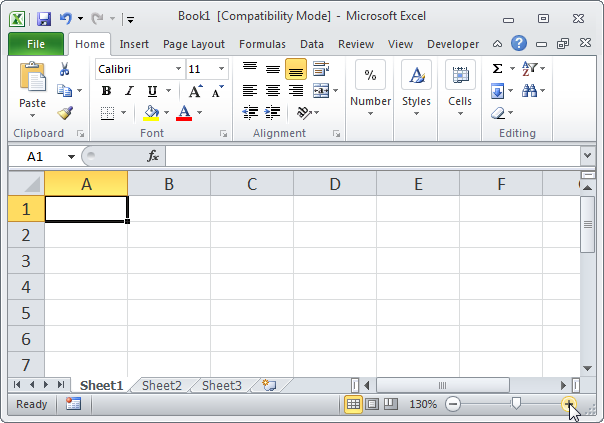Click the Borders icon
This screenshot has height=423, width=604.
[107, 113]
